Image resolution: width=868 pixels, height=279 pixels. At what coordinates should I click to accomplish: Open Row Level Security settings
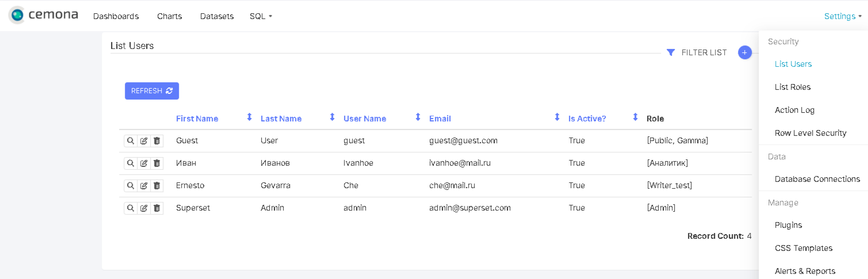pyautogui.click(x=810, y=133)
